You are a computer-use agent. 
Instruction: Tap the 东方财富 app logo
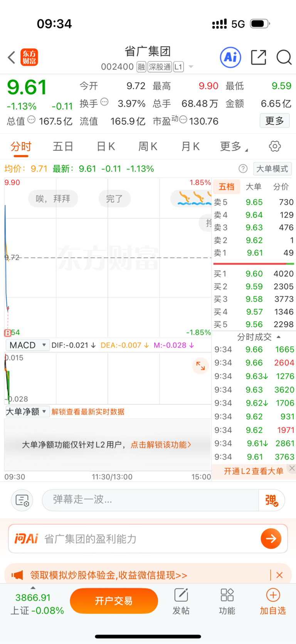pos(29,57)
